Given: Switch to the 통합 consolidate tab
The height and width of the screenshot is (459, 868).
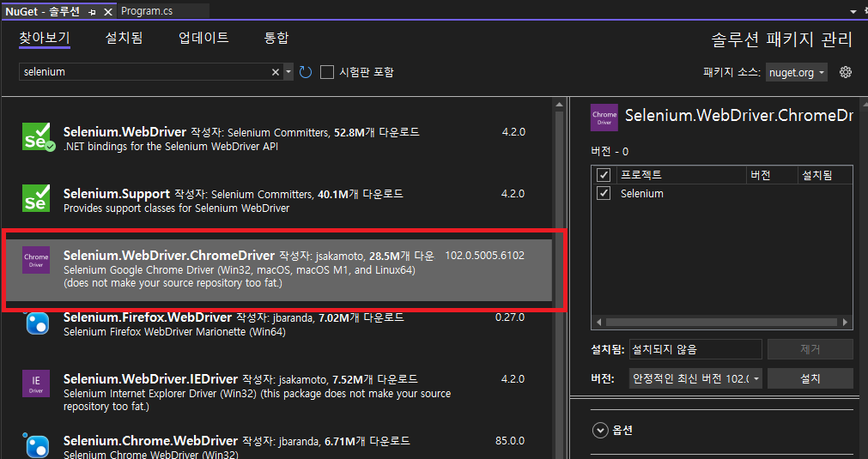Looking at the screenshot, I should 276,38.
